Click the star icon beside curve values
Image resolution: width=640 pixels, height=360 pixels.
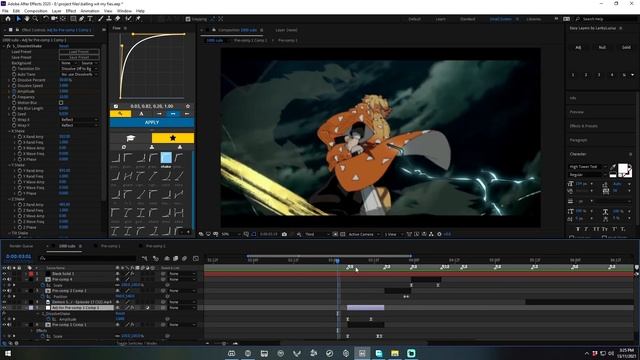[x=188, y=106]
